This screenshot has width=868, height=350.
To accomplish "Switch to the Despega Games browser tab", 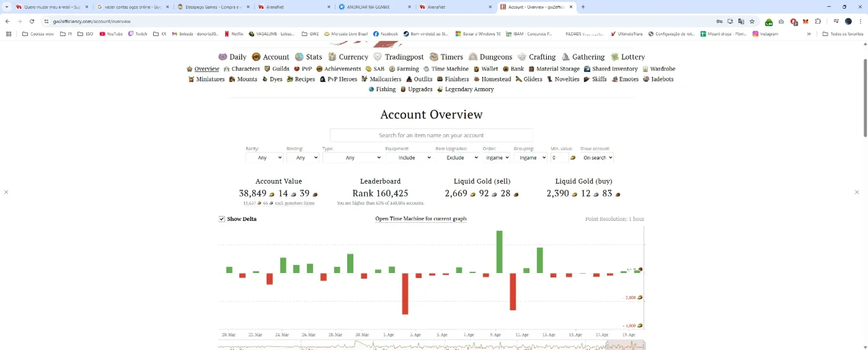I will (210, 7).
